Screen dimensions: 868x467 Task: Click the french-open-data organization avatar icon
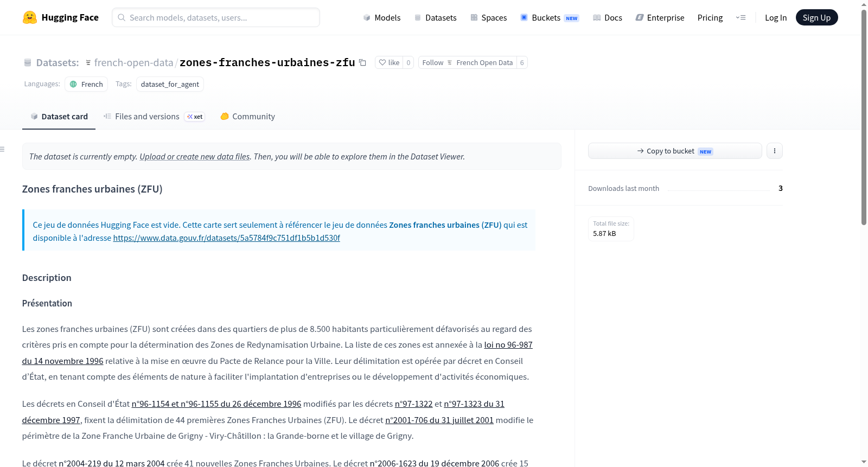click(88, 63)
